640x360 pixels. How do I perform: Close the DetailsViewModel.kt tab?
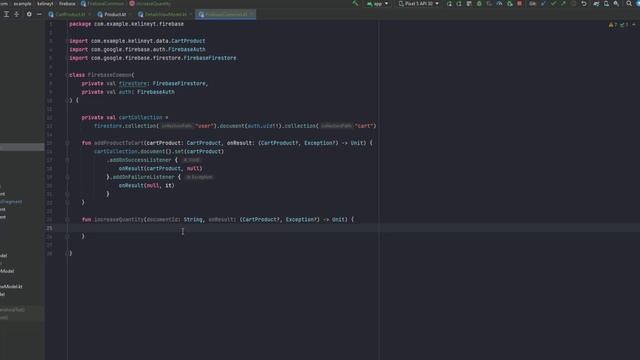[x=191, y=14]
